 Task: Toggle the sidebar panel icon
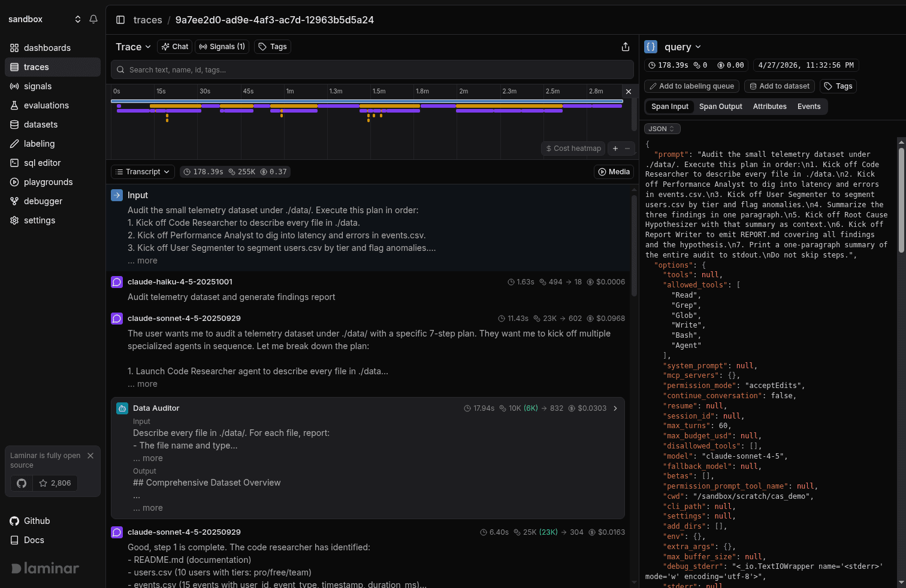[120, 20]
